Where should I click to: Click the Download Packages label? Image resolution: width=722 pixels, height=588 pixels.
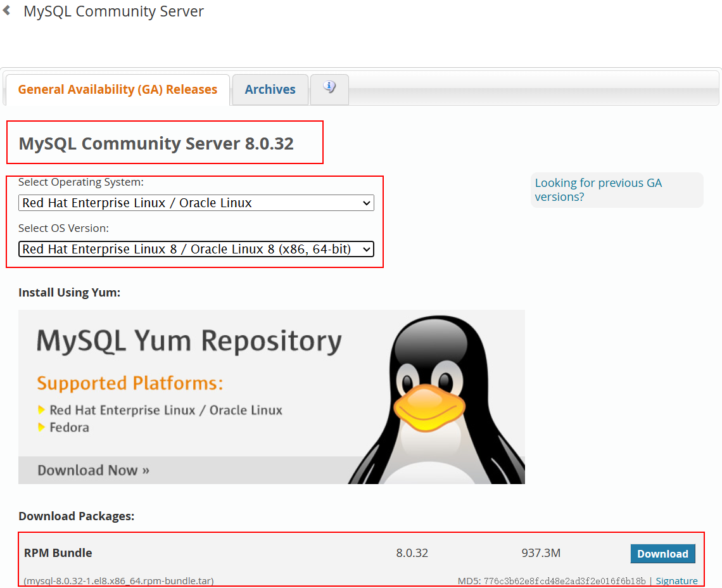coord(77,516)
